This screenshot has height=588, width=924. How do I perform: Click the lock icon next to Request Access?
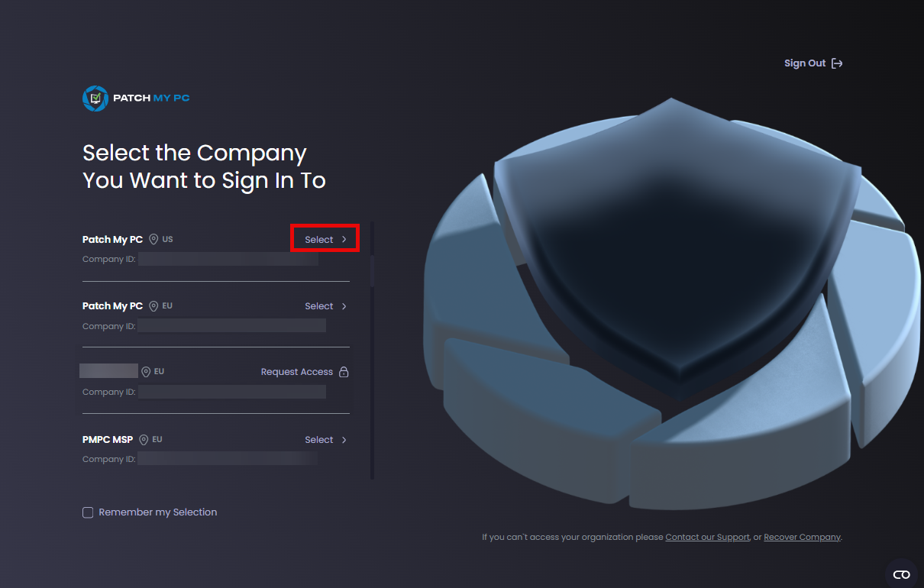click(x=344, y=371)
